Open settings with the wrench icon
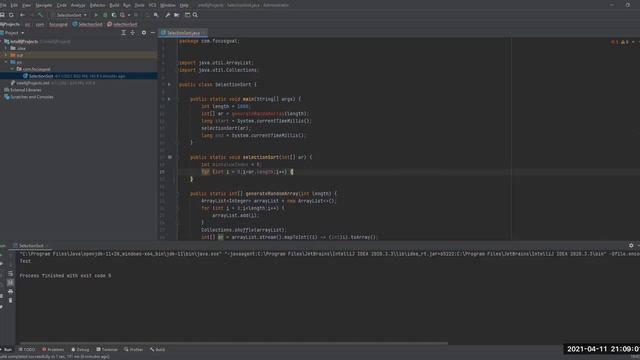This screenshot has height=360, width=640. (x=167, y=15)
